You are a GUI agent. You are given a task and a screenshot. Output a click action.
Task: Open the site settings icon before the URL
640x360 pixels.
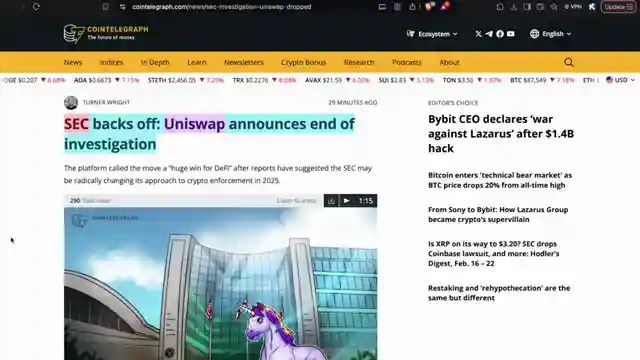pos(122,7)
